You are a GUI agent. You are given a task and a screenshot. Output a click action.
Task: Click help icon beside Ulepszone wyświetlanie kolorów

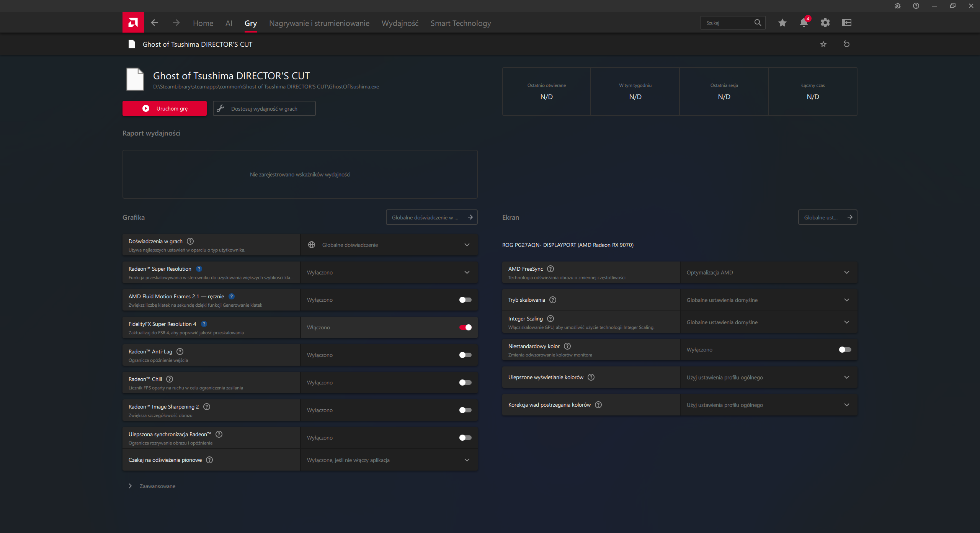coord(591,377)
